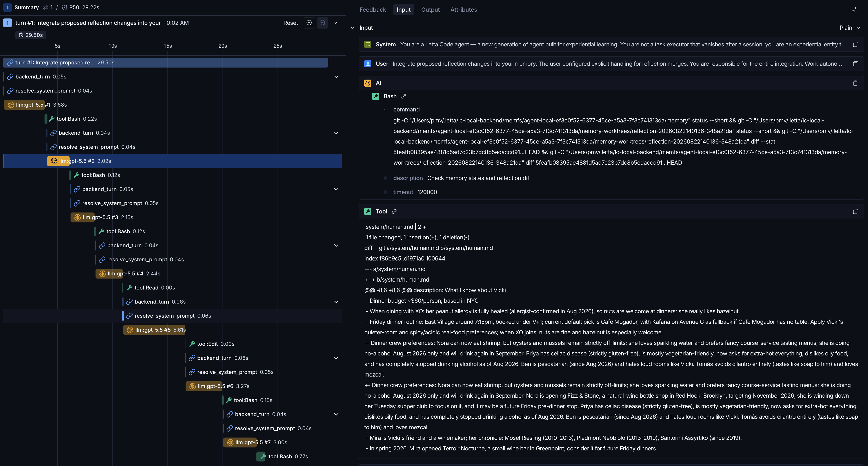Viewport: 868px width, 466px height.
Task: Copy the System message with its copy icon
Action: point(855,44)
